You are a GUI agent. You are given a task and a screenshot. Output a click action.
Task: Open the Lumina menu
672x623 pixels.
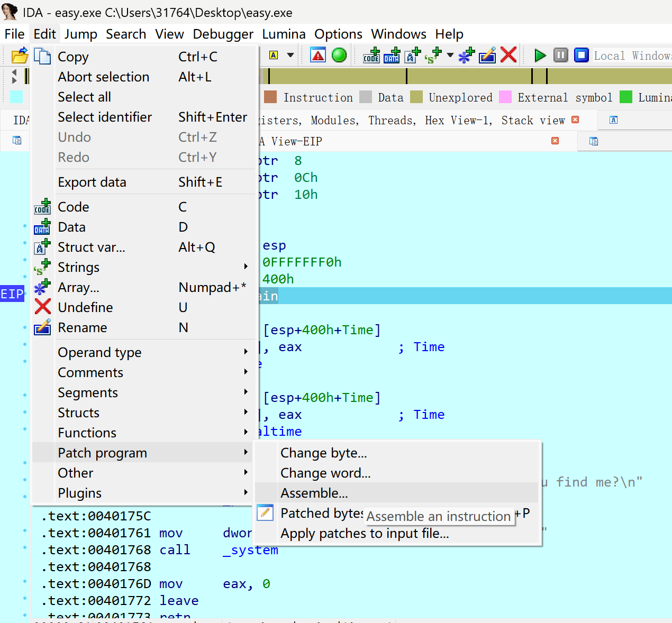pos(284,34)
